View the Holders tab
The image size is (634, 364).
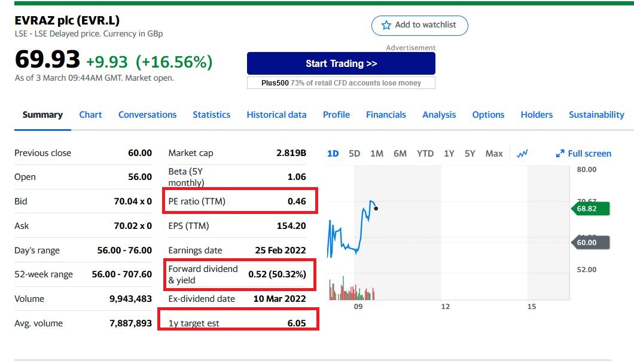tap(537, 115)
